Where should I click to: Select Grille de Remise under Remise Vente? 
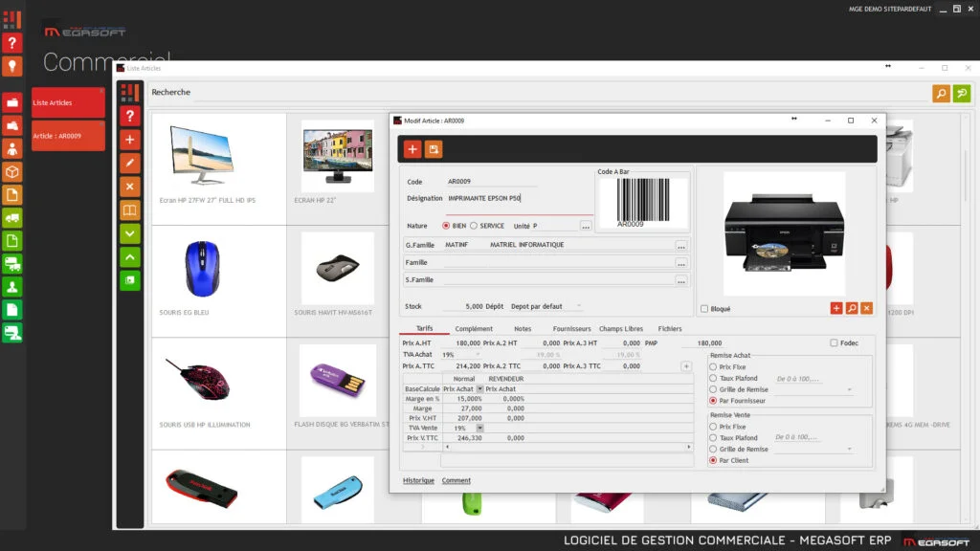pyautogui.click(x=713, y=449)
